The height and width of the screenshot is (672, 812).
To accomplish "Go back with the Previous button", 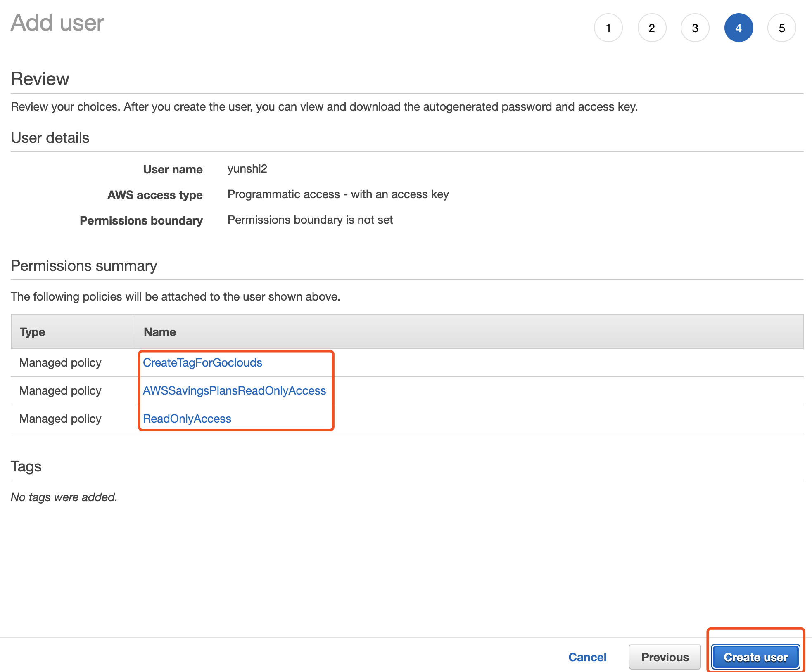I will (x=665, y=657).
